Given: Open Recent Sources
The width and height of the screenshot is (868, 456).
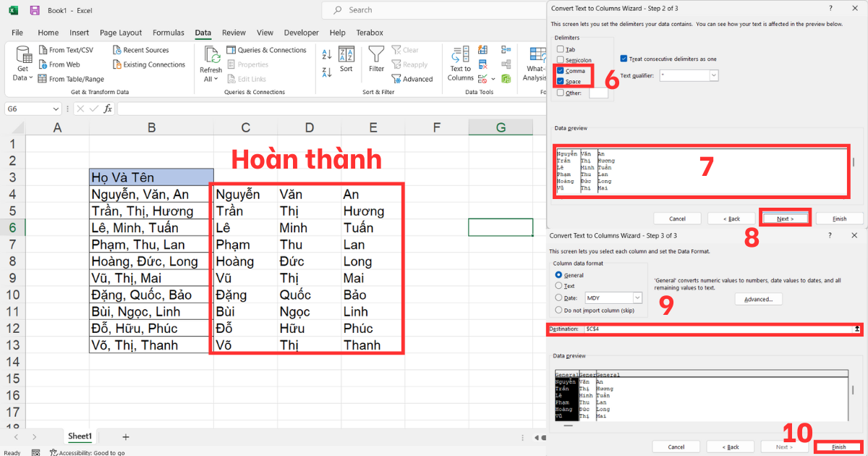Looking at the screenshot, I should (x=140, y=50).
